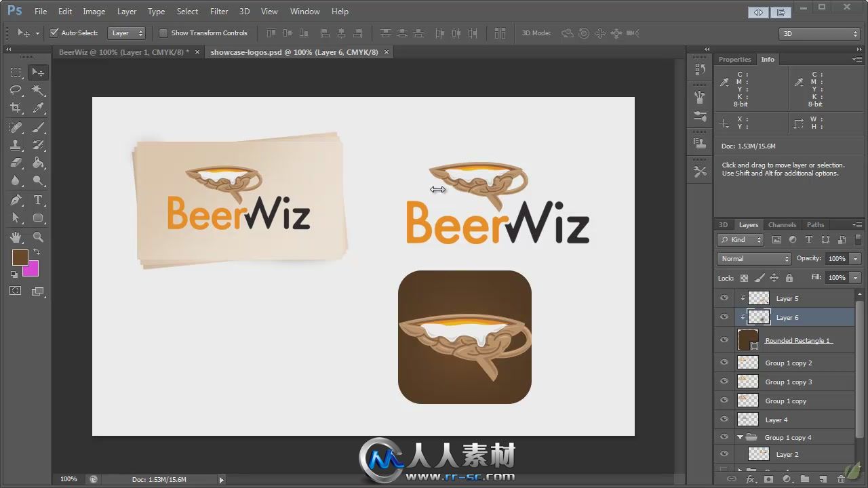Toggle the Auto-Select checkbox

(x=54, y=33)
